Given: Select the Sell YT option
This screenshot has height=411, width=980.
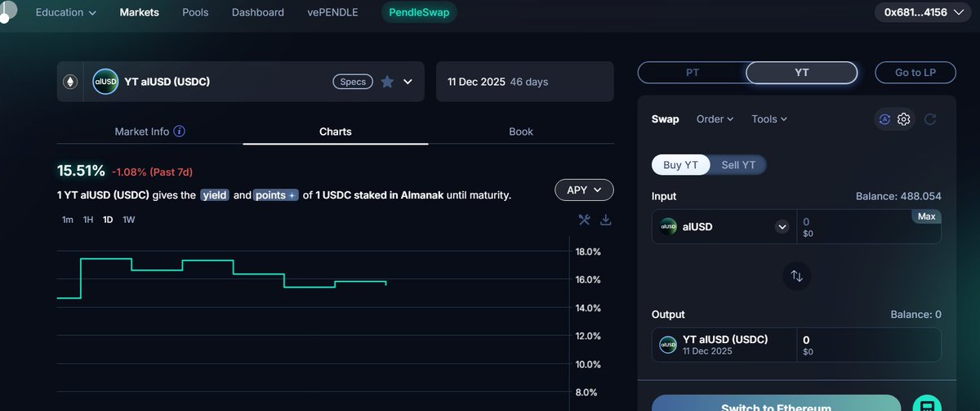Looking at the screenshot, I should (737, 165).
